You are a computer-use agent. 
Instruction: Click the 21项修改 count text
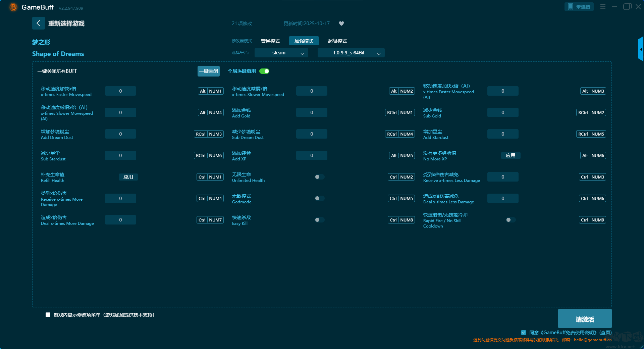point(242,23)
